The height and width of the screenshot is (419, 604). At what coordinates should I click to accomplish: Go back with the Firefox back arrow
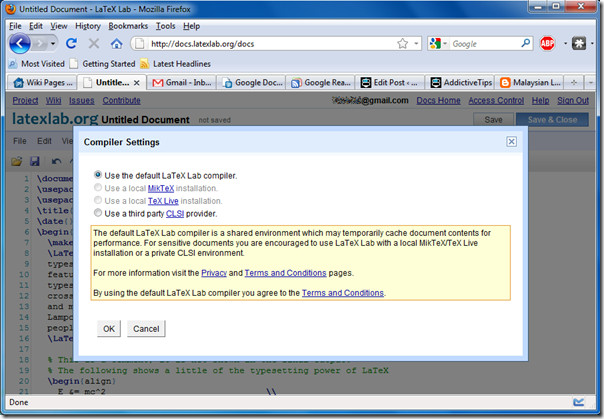[20, 43]
